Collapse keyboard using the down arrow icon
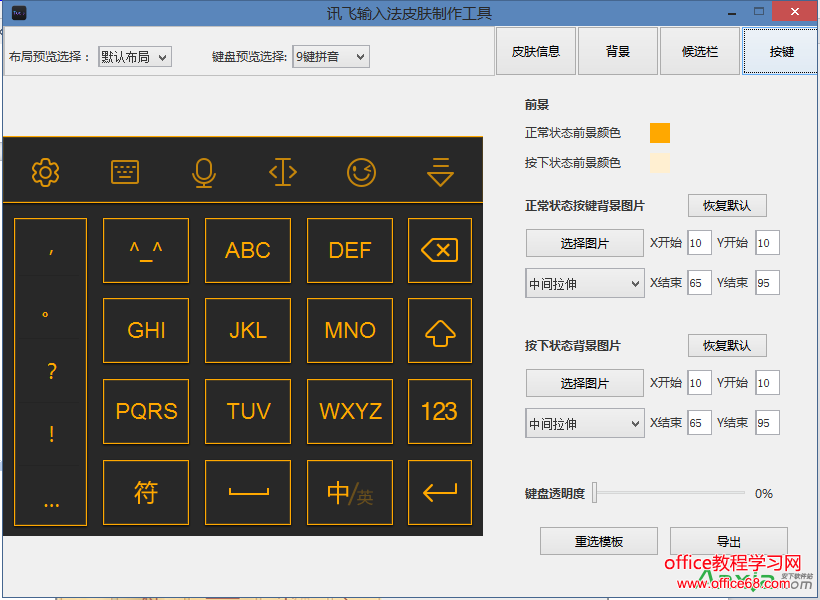820x600 pixels. [x=440, y=172]
